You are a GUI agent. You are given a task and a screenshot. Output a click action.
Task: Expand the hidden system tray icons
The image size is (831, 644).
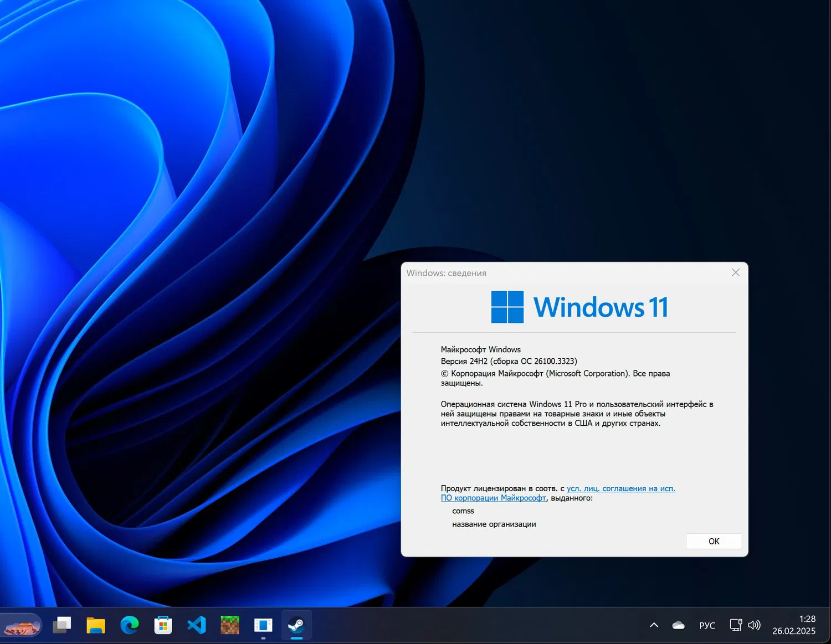654,625
